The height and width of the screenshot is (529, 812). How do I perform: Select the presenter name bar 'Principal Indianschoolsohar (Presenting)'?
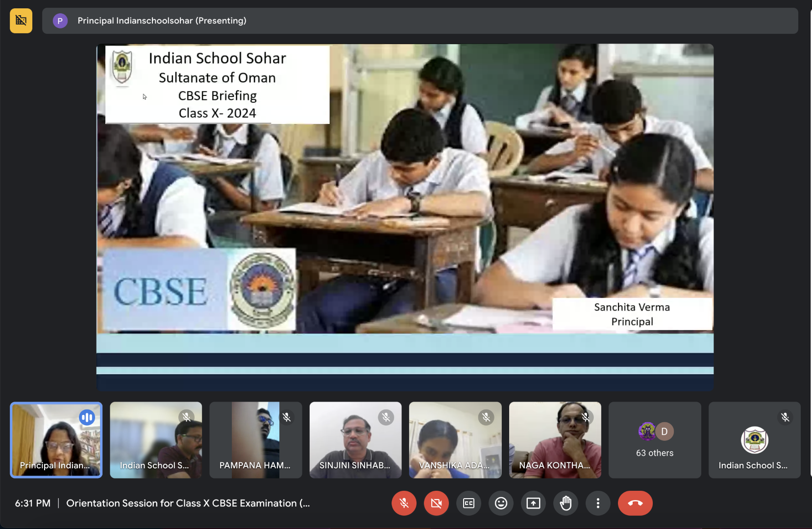(420, 21)
